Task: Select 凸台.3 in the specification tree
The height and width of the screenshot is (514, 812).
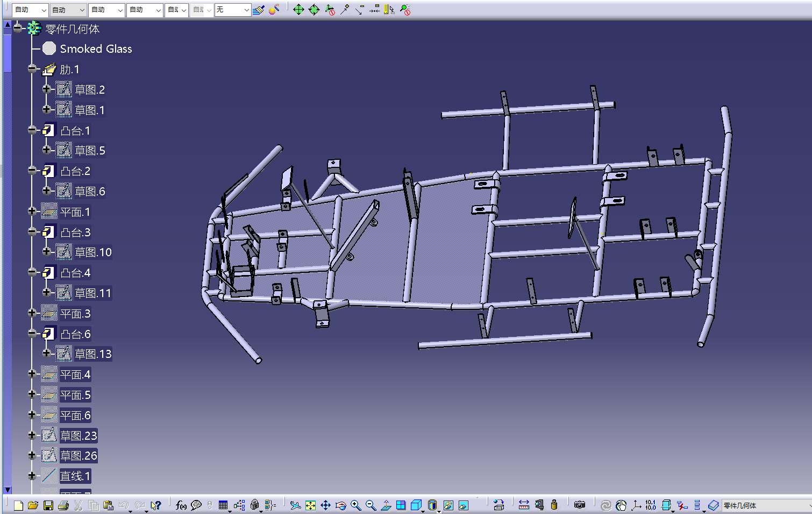Action: coord(75,232)
